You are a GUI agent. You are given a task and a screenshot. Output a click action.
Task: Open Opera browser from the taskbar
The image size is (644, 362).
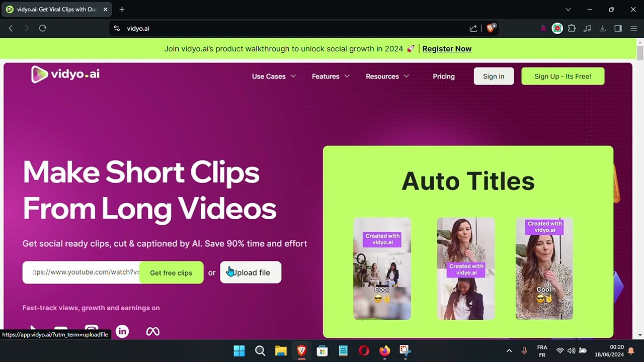[364, 350]
